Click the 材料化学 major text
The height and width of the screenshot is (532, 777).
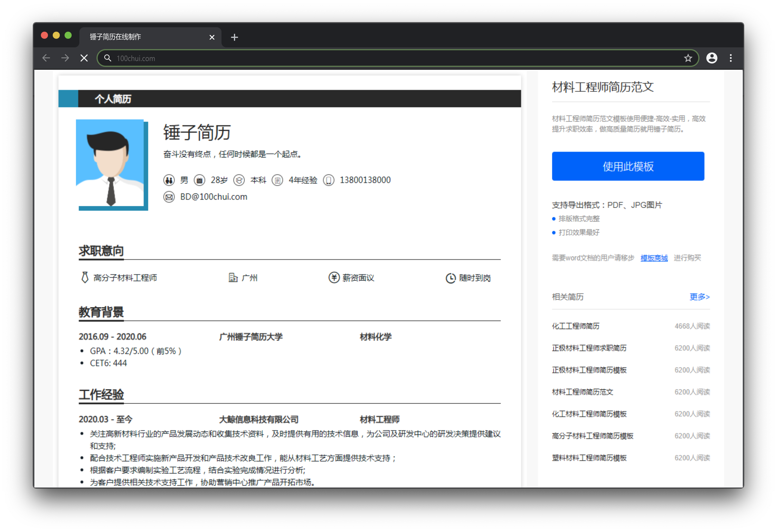point(375,336)
